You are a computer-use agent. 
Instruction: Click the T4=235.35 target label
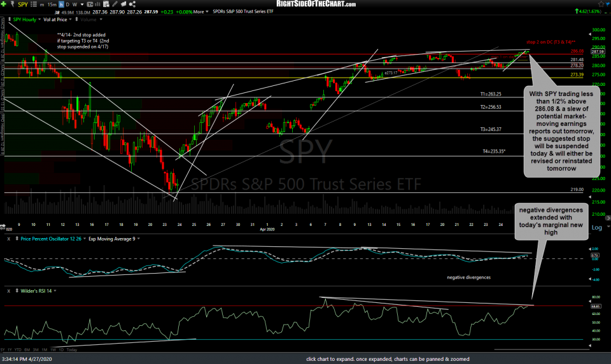point(494,151)
